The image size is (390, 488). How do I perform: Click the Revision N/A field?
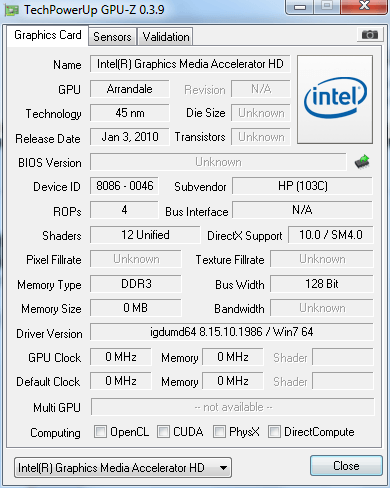261,89
